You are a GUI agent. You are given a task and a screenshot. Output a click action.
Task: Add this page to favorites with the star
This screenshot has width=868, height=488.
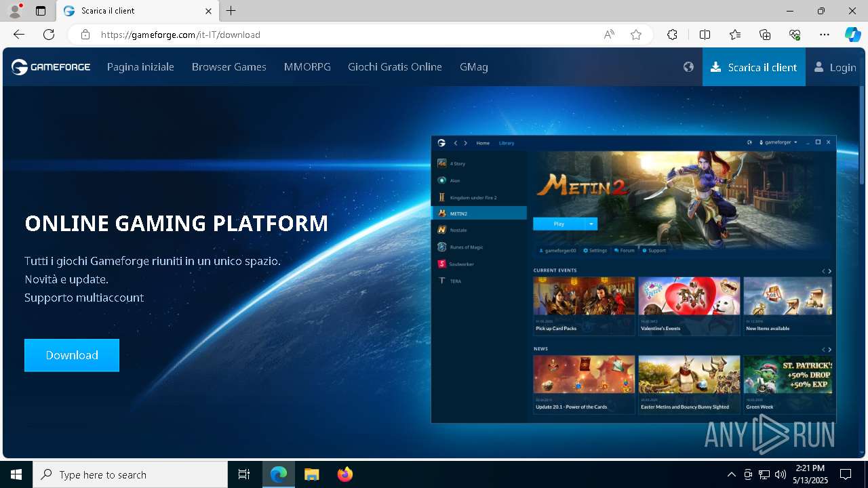coord(636,35)
